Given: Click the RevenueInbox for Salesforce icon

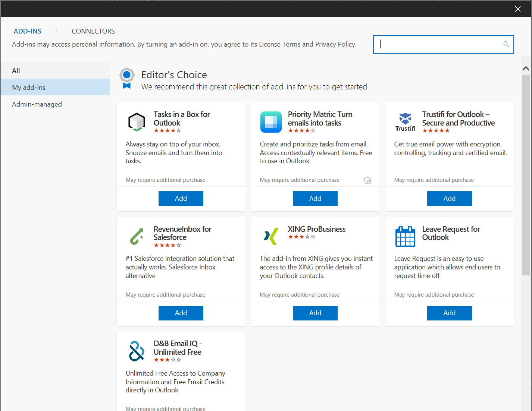Looking at the screenshot, I should click(x=137, y=237).
